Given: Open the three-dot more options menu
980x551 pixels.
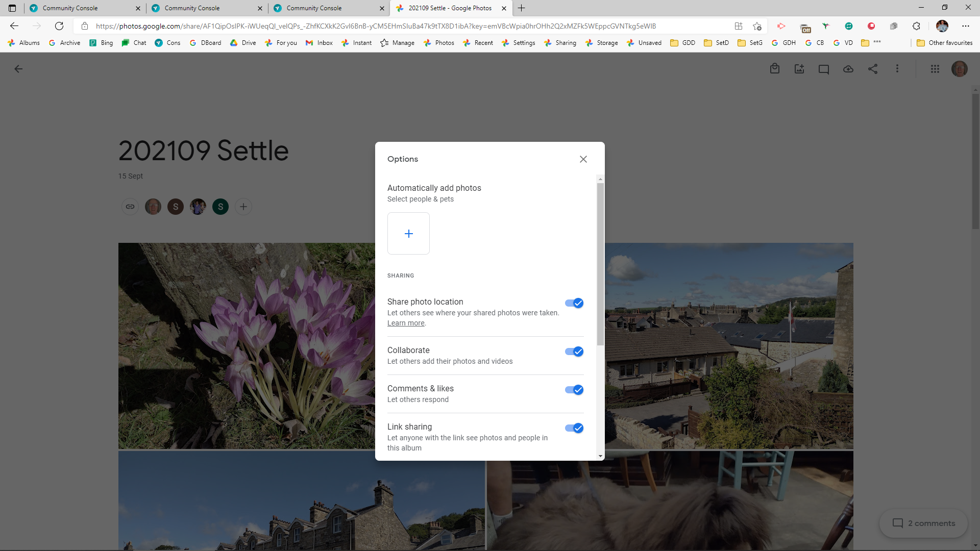Looking at the screenshot, I should click(x=897, y=69).
